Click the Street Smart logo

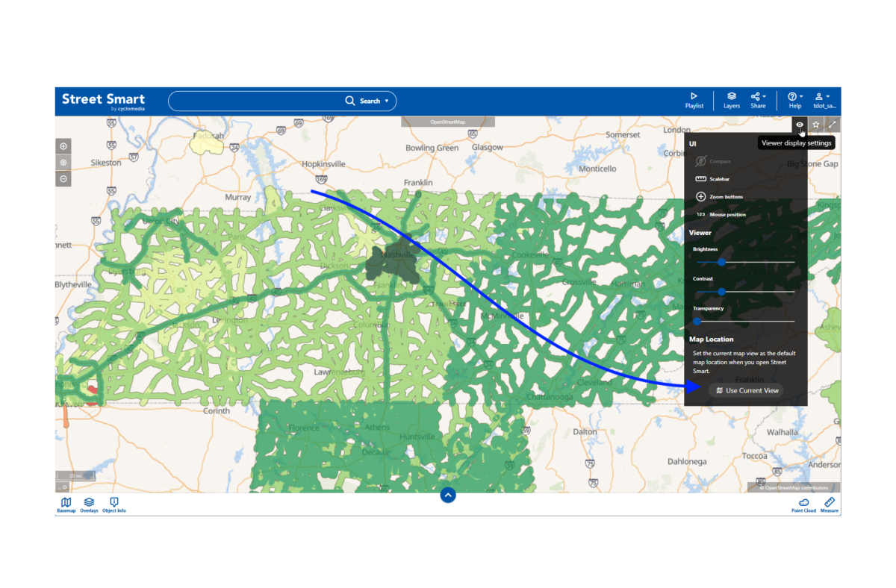[x=103, y=101]
